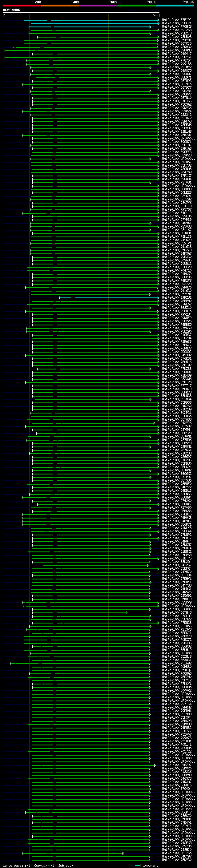Click the UniRef100_B7FI92 hit label
This screenshot has height=868, width=197.
pos(177,20)
